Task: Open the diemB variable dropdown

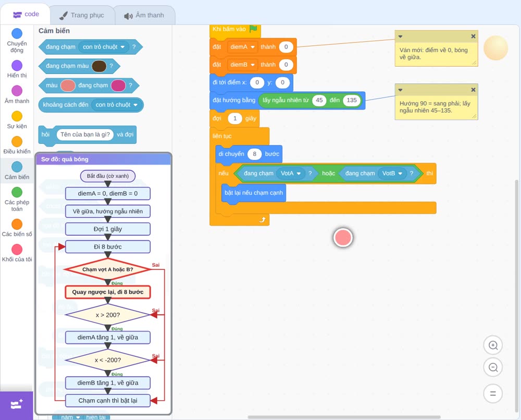Action: pyautogui.click(x=242, y=65)
